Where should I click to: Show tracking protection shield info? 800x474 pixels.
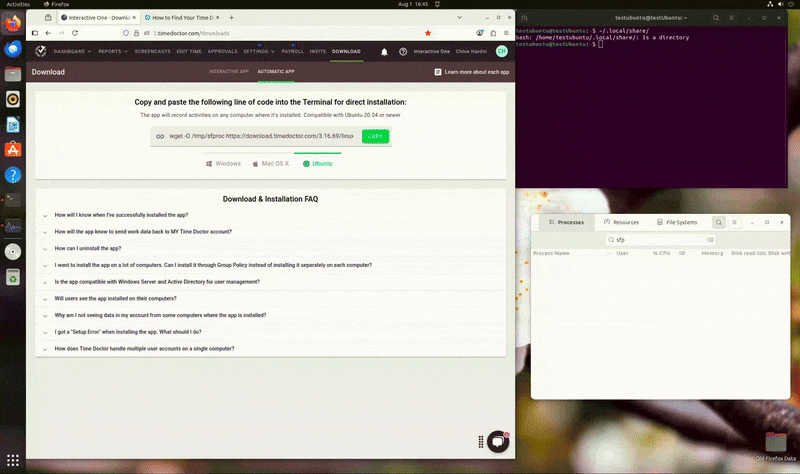click(126, 33)
